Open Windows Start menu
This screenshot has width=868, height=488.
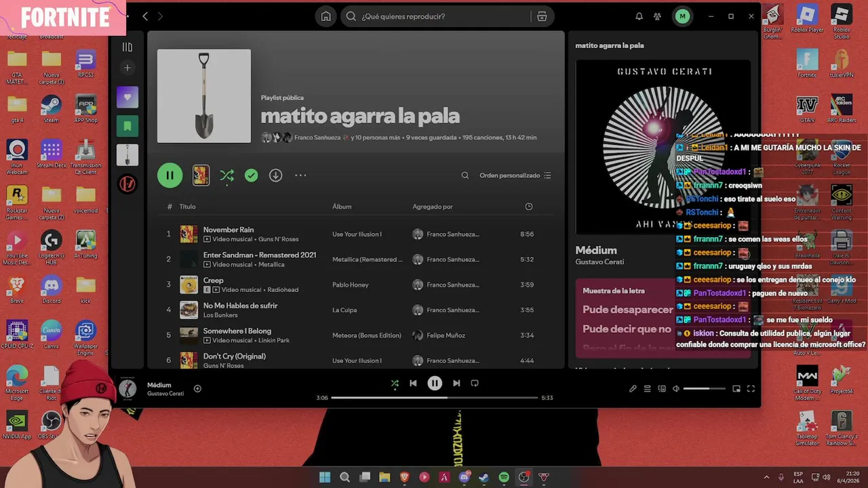[325, 477]
